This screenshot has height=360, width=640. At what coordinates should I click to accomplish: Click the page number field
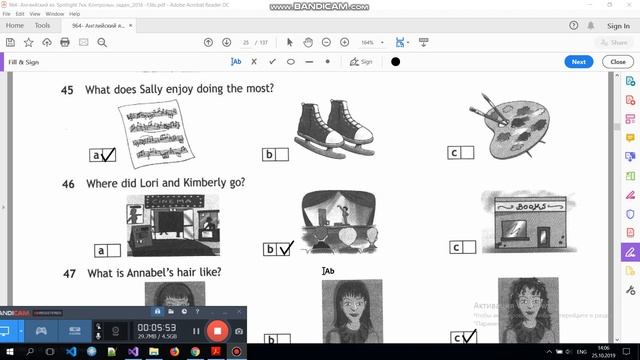(x=246, y=42)
